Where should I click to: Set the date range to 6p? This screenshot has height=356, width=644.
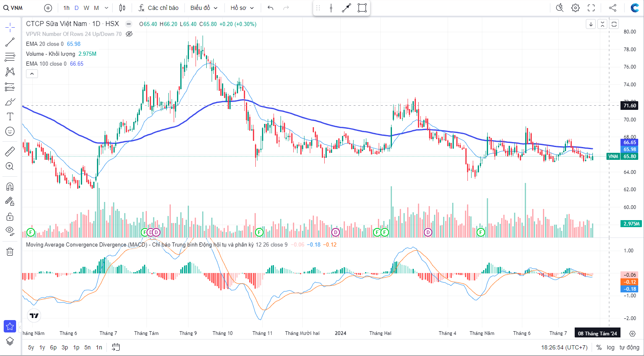point(53,347)
